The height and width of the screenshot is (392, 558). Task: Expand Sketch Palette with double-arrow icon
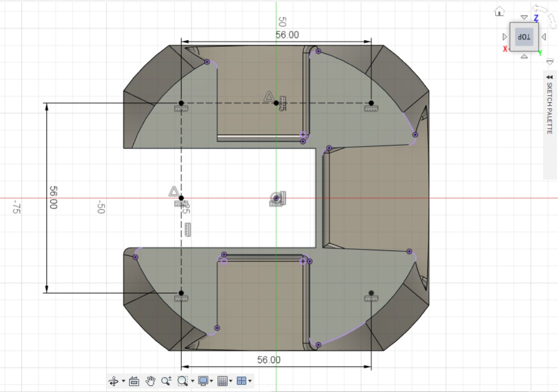[550, 77]
